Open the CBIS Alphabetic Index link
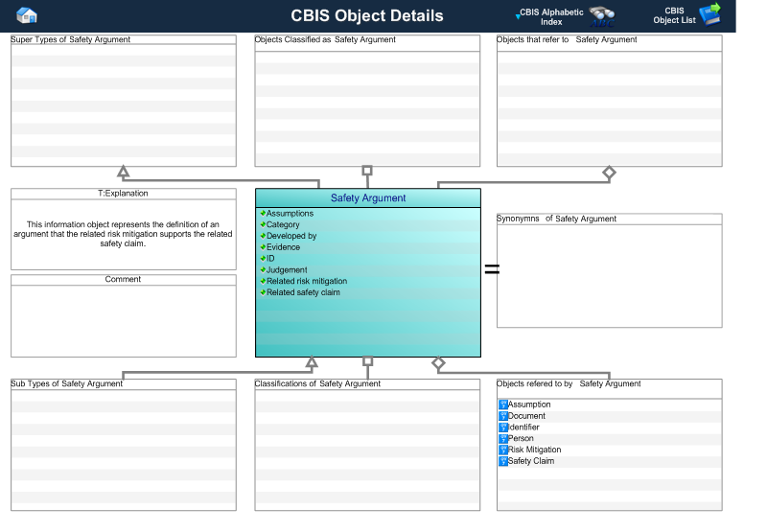Screen dimensions: 767x532 pyautogui.click(x=551, y=17)
